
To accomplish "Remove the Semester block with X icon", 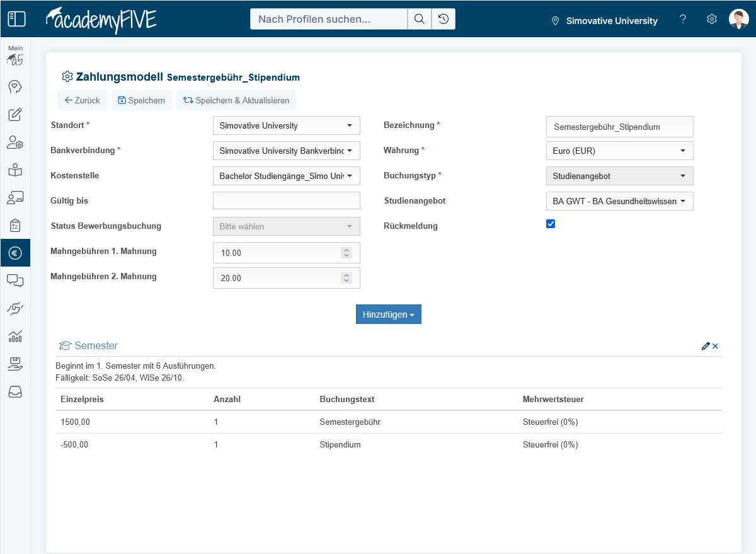I will 716,346.
